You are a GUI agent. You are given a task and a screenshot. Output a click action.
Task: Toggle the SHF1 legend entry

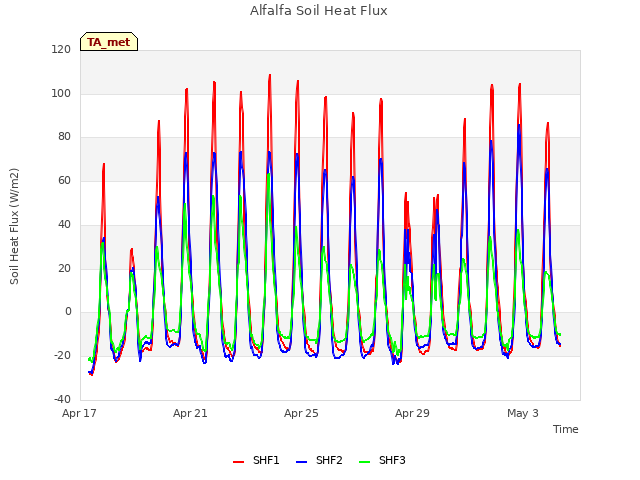(256, 460)
